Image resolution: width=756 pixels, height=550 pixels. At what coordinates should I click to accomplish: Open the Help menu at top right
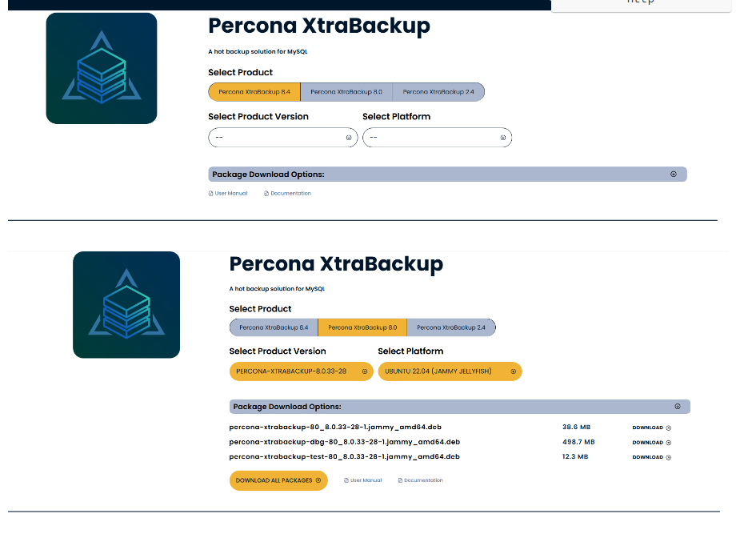[642, 3]
